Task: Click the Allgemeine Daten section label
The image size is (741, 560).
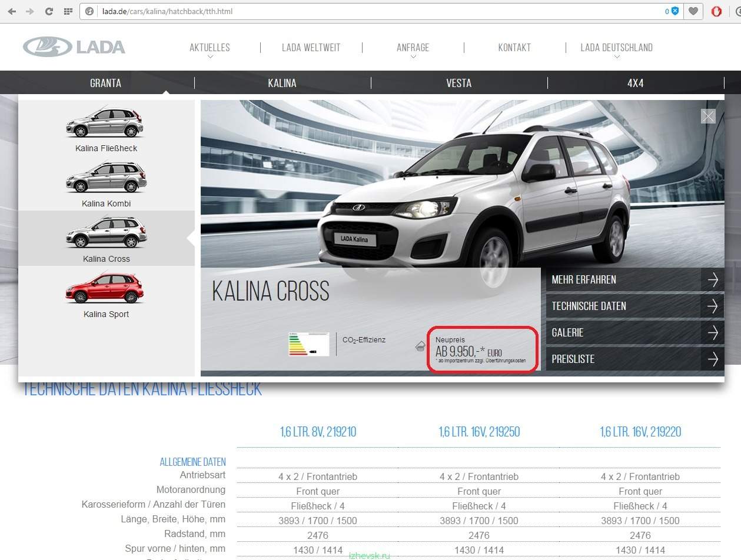Action: click(192, 462)
